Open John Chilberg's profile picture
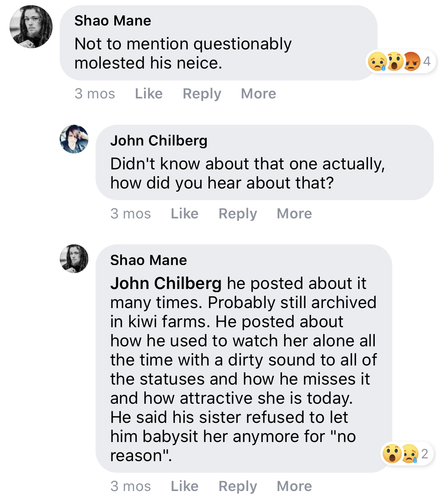The height and width of the screenshot is (501, 448). [74, 139]
